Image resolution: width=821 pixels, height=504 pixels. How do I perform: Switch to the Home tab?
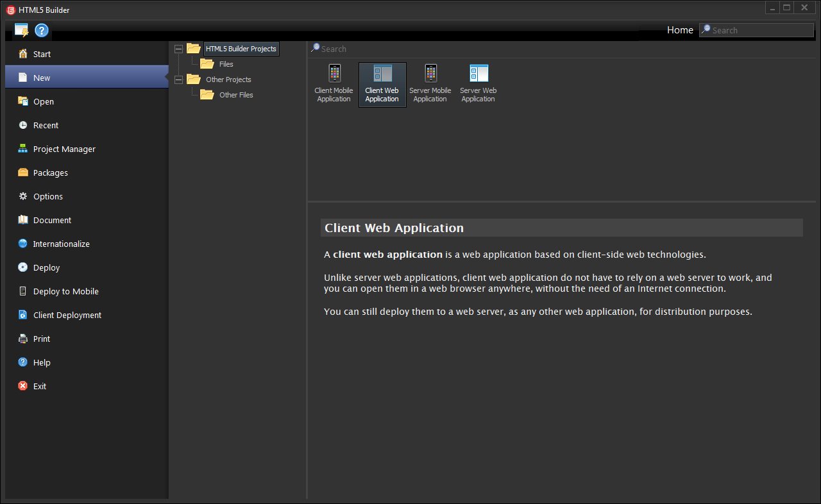click(680, 29)
